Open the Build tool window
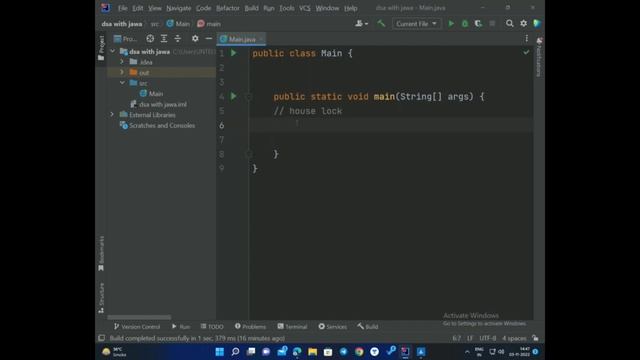The width and height of the screenshot is (640, 360). pyautogui.click(x=368, y=327)
